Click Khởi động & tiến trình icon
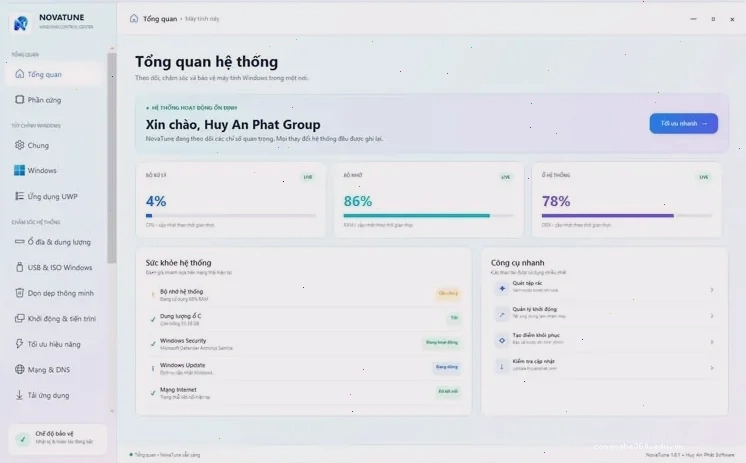 point(20,318)
